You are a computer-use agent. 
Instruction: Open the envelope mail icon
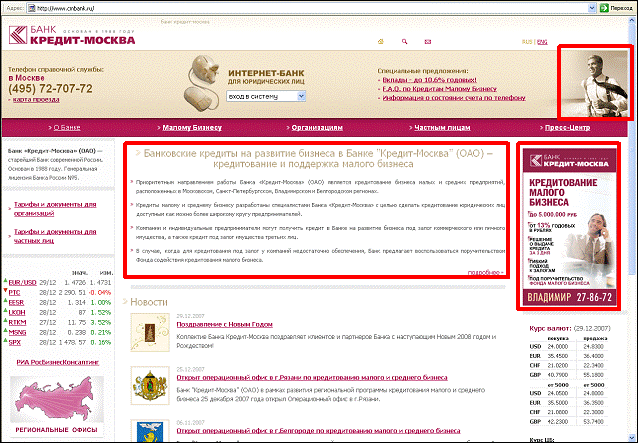tap(428, 41)
